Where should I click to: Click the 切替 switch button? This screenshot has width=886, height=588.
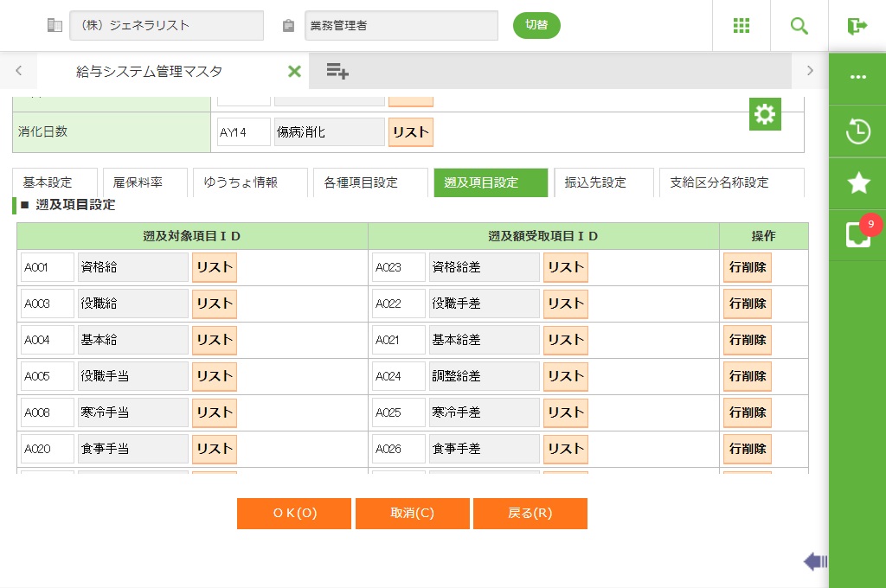tap(536, 25)
